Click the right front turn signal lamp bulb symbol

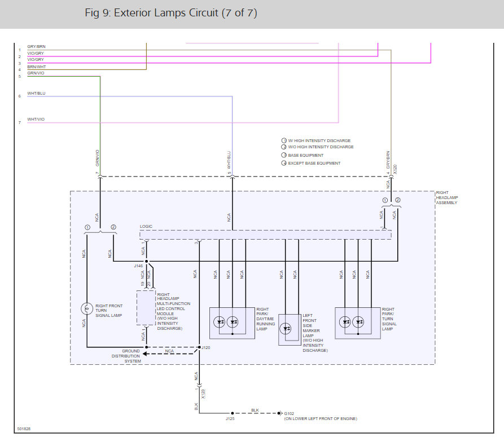(x=87, y=308)
